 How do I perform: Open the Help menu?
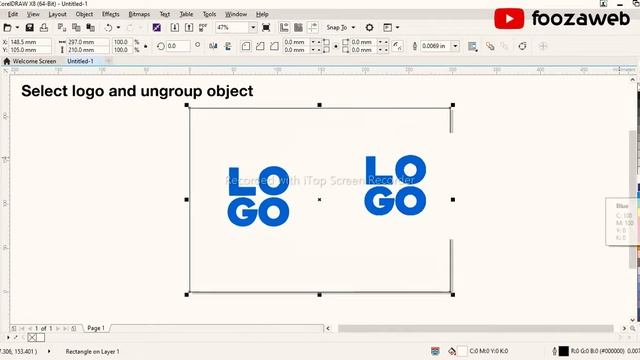click(262, 14)
